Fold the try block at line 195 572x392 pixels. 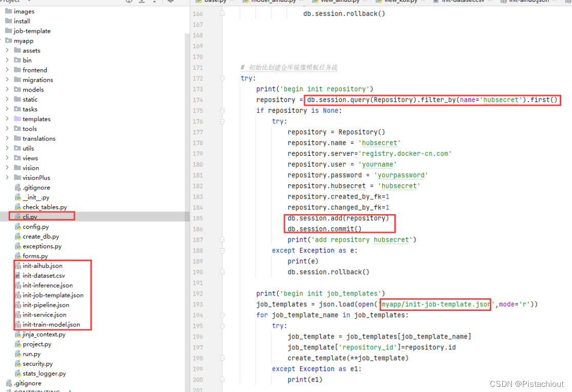point(222,326)
